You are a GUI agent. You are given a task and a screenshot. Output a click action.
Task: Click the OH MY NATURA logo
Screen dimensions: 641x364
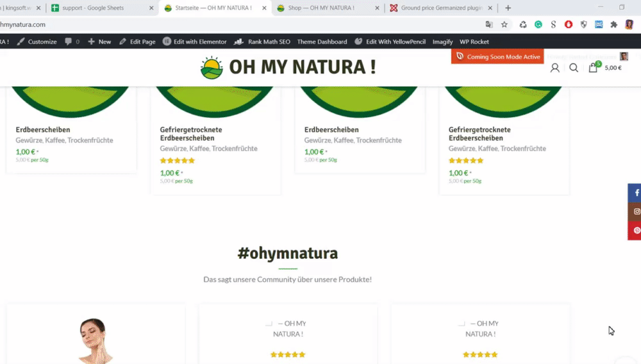click(x=288, y=67)
